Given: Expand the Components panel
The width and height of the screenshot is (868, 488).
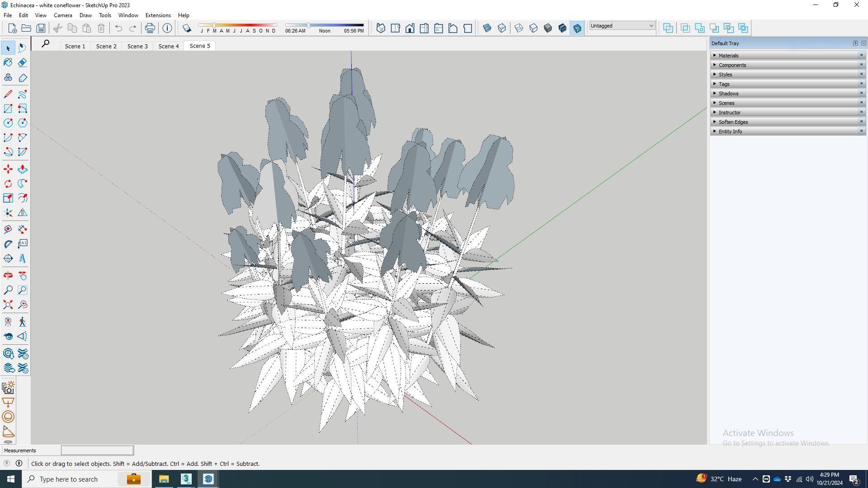Looking at the screenshot, I should point(788,65).
